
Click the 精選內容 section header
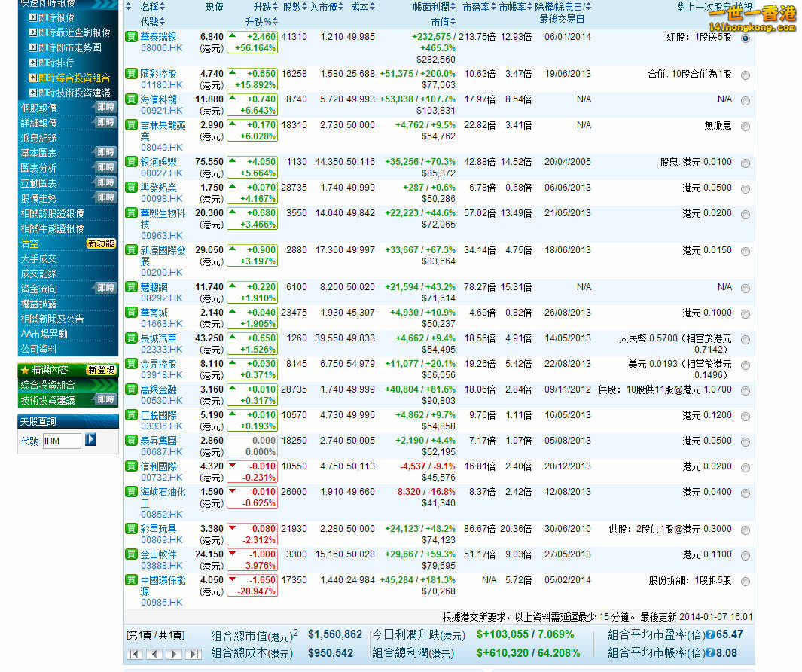pos(68,369)
